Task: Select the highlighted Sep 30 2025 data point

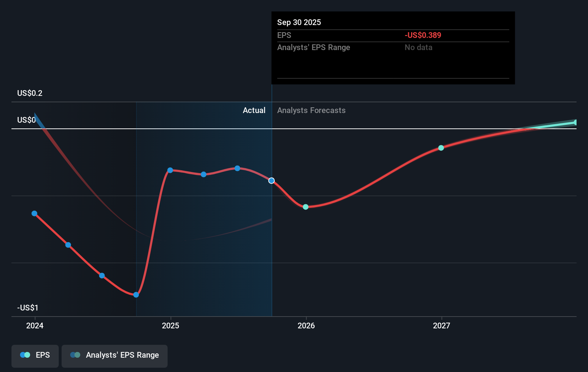Action: pyautogui.click(x=271, y=181)
